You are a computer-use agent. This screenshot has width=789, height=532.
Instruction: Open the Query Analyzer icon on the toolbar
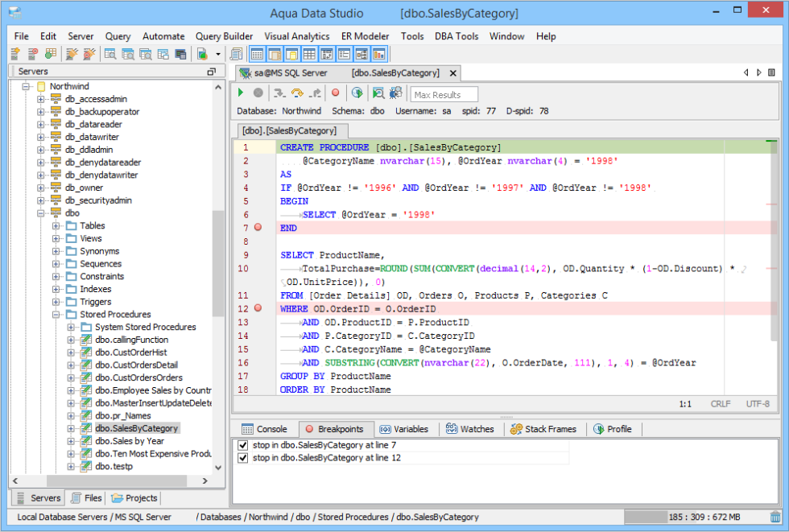point(109,54)
